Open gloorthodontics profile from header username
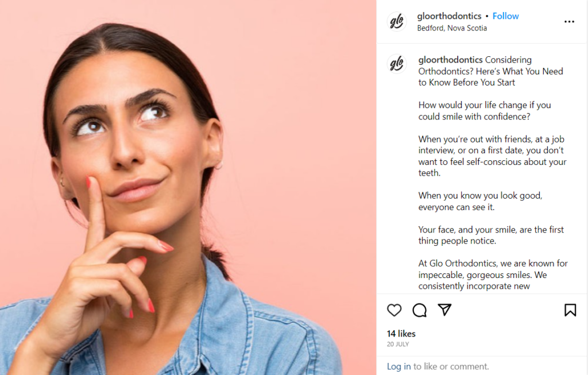 tap(449, 16)
